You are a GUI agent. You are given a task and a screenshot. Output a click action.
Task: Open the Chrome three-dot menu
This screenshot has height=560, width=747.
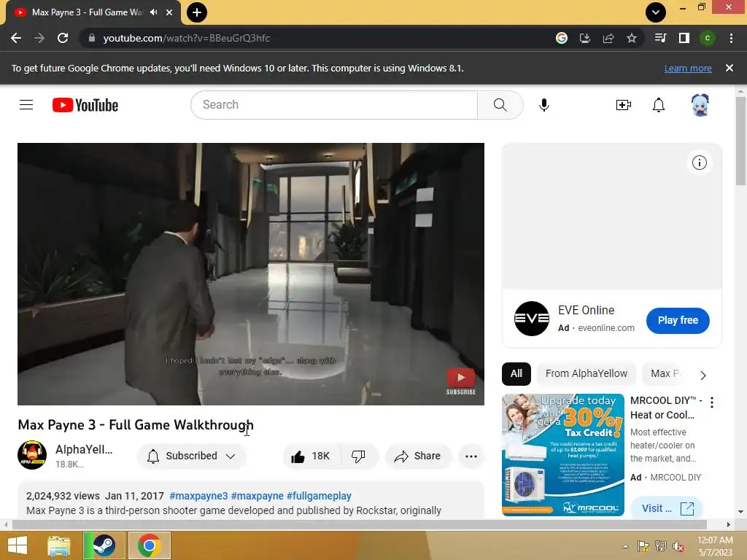click(731, 38)
